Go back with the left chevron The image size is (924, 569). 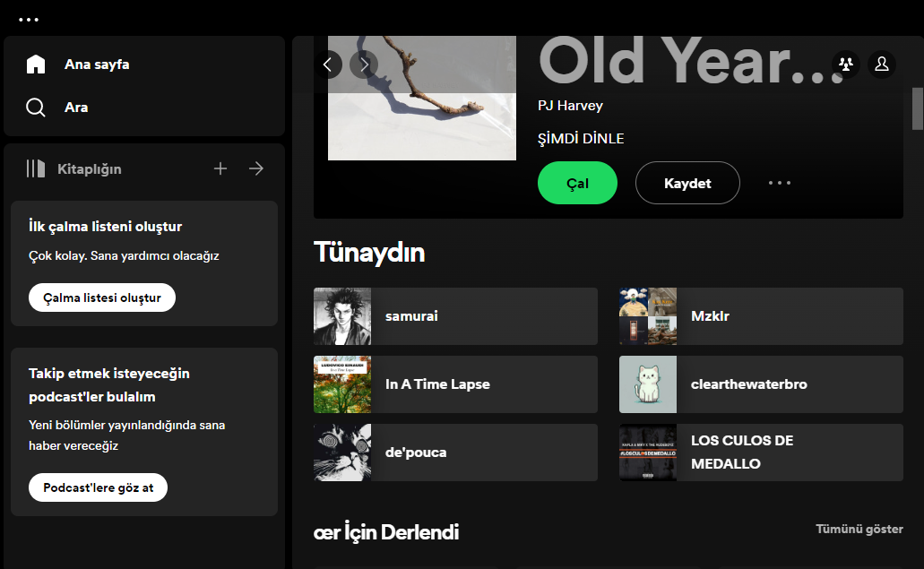(x=328, y=65)
